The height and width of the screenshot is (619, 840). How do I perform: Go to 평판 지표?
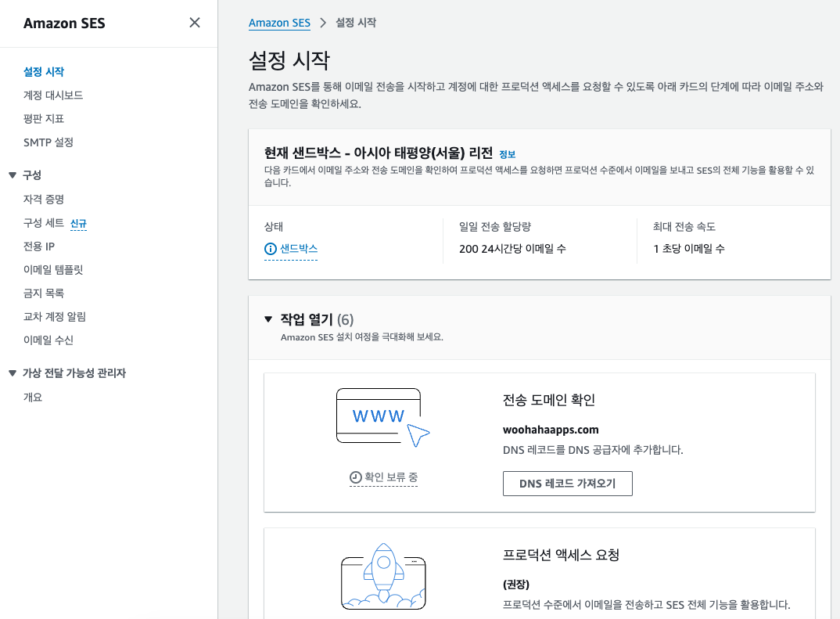tap(43, 119)
